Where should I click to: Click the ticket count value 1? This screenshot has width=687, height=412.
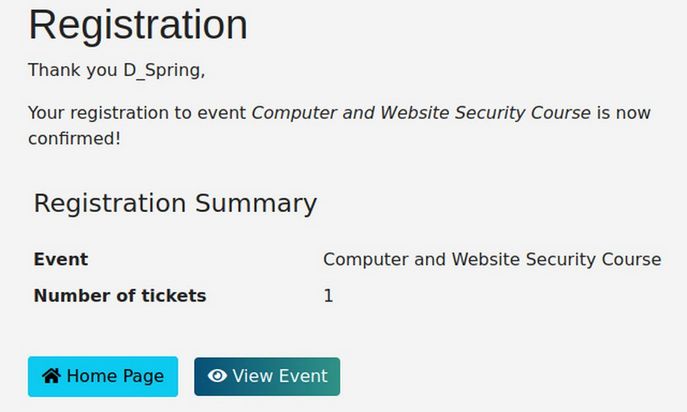328,295
